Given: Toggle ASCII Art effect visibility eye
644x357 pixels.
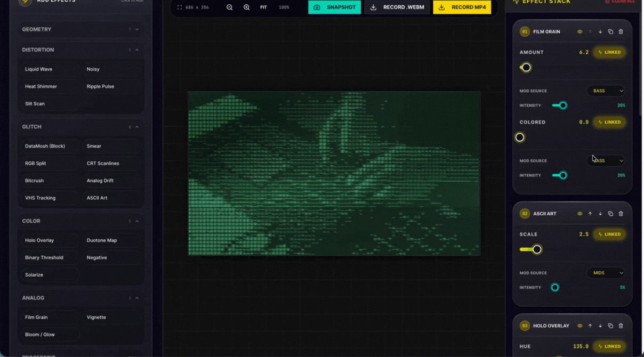Looking at the screenshot, I should point(579,214).
